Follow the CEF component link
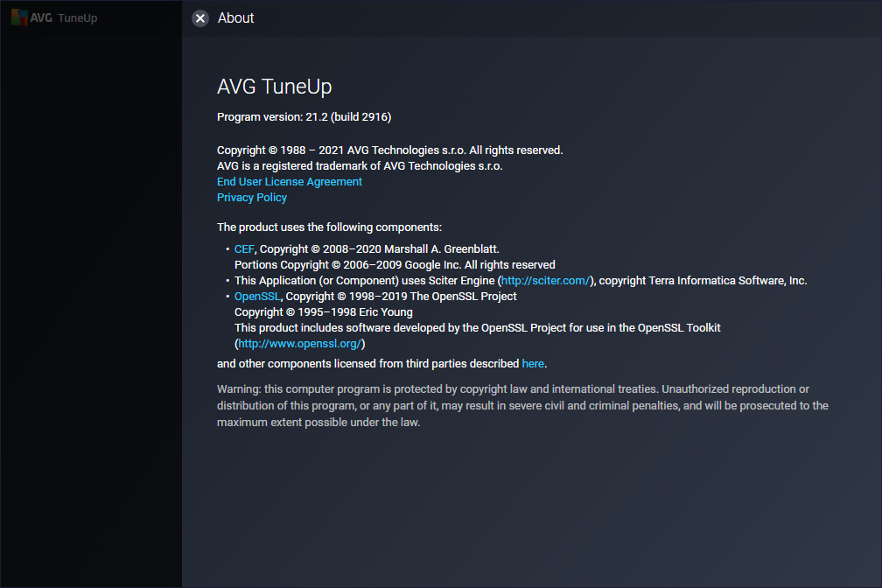 coord(244,249)
